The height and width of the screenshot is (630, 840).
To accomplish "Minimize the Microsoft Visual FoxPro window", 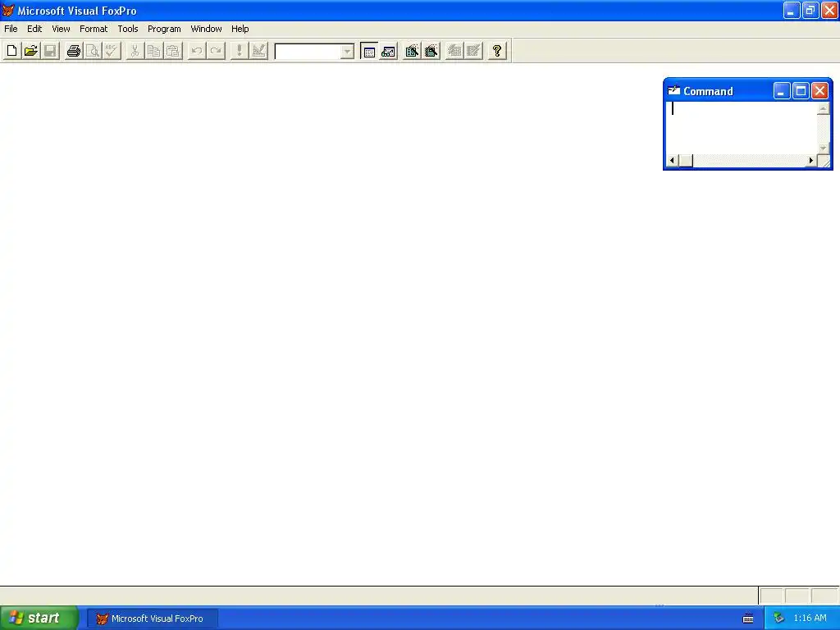I will coord(792,10).
